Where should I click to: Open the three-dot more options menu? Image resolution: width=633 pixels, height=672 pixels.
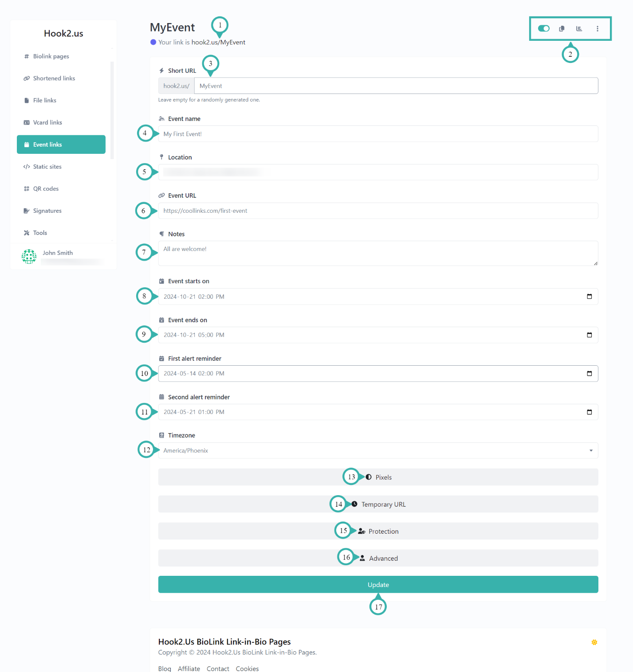598,28
